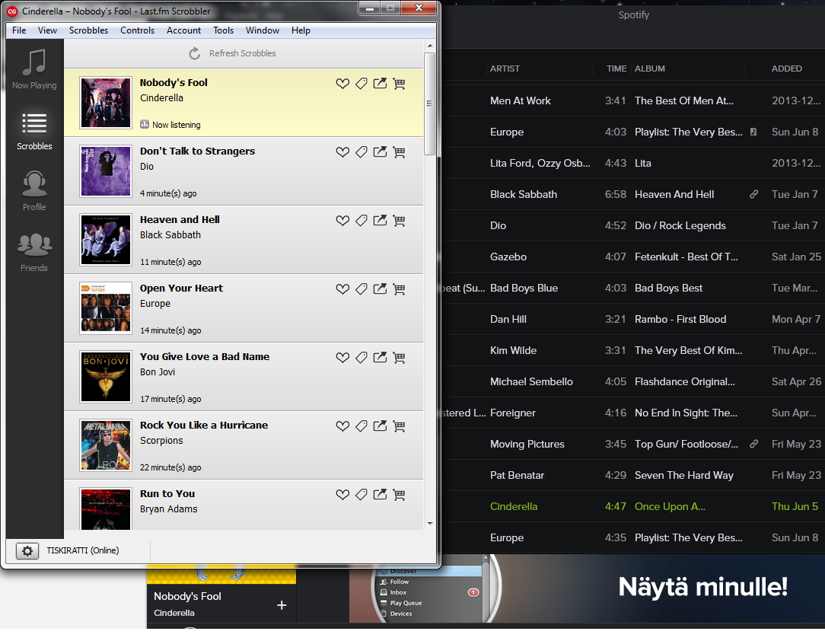Click local file icon on Europe 4:03 row
This screenshot has width=825, height=644.
753,132
